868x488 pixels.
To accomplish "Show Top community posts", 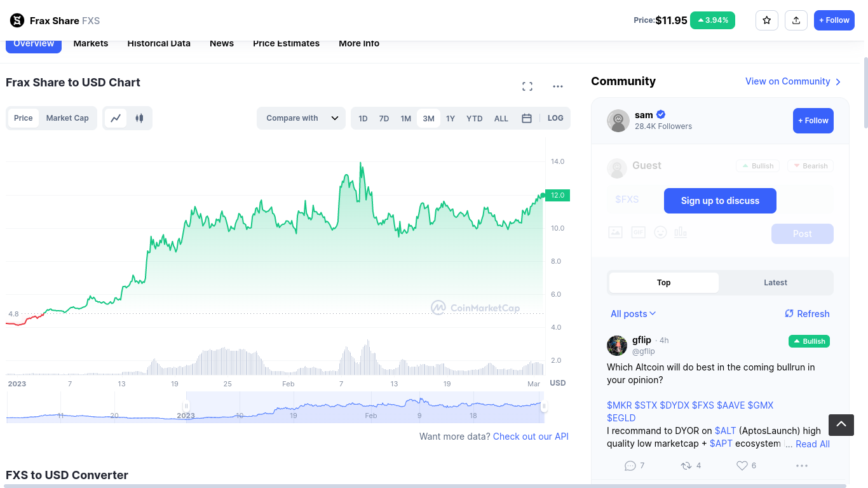I will point(664,283).
